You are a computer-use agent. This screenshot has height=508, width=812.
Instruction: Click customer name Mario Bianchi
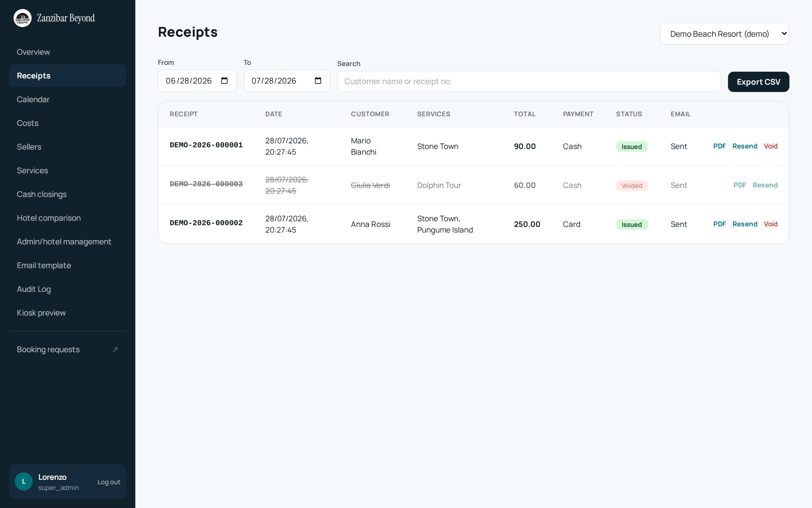click(x=363, y=146)
